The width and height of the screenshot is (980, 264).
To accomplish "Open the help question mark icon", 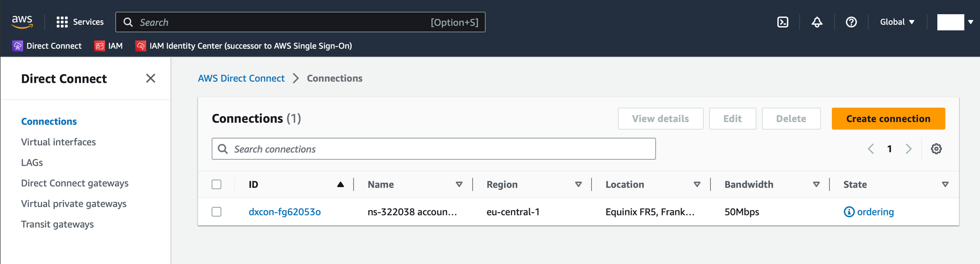I will pos(851,22).
